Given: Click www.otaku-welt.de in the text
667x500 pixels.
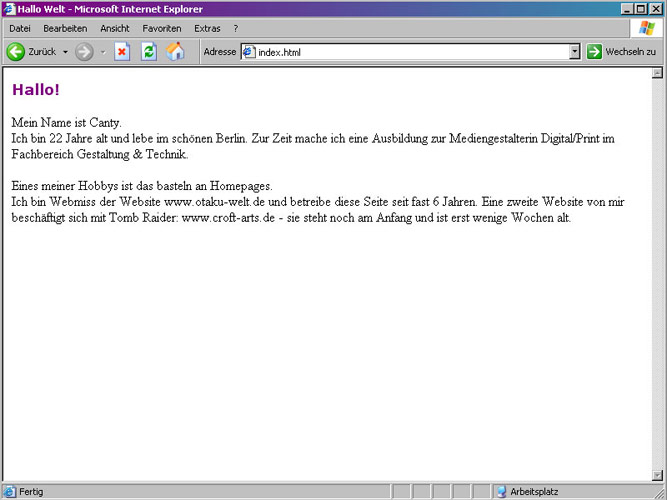Looking at the screenshot, I should (x=214, y=201).
